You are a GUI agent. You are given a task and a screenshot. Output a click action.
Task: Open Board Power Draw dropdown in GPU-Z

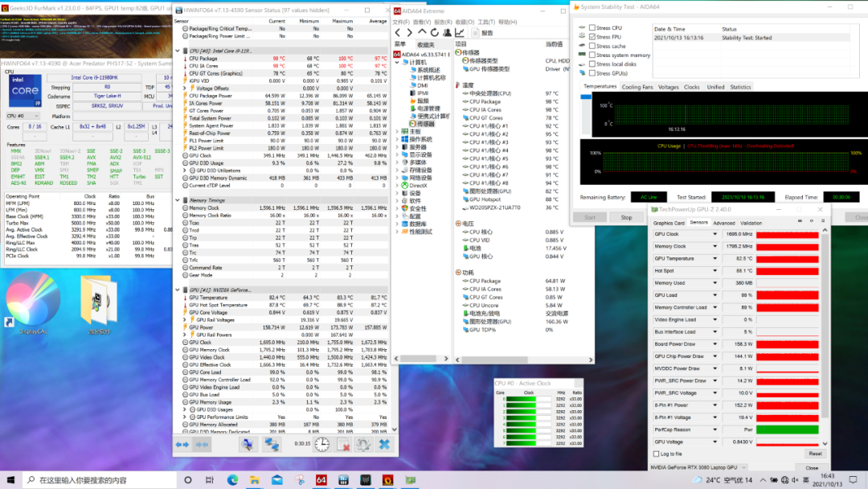coord(714,344)
